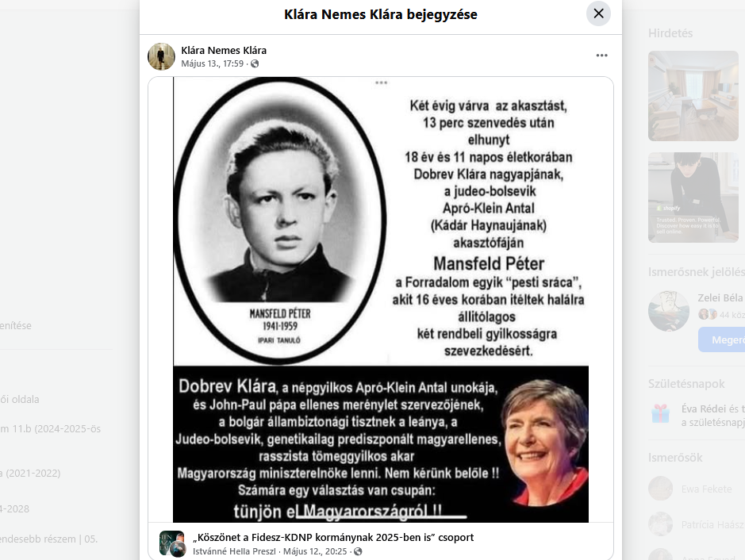The height and width of the screenshot is (560, 745).
Task: Open the three-dot post options menu
Action: pos(601,56)
